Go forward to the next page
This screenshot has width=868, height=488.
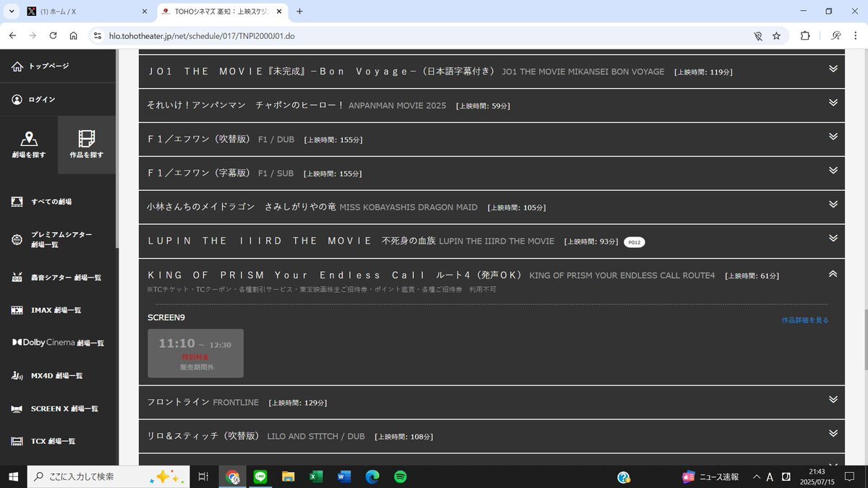pyautogui.click(x=33, y=35)
